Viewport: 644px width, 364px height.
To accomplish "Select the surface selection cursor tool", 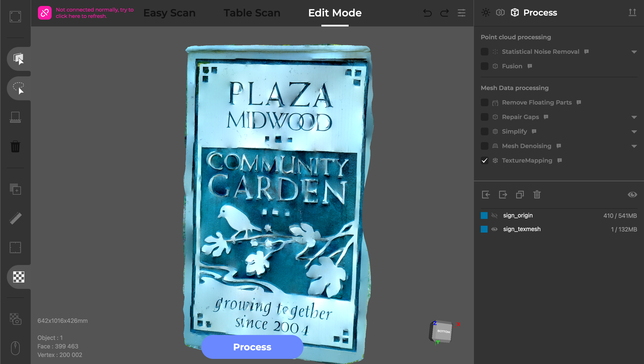I will point(19,59).
